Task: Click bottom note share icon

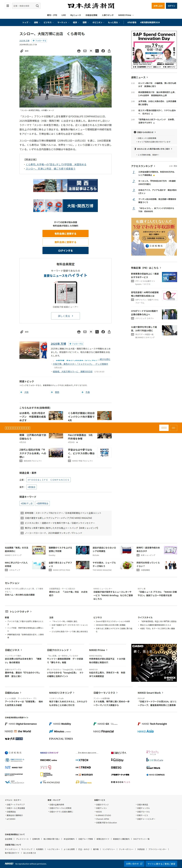Action: (x=91, y=332)
